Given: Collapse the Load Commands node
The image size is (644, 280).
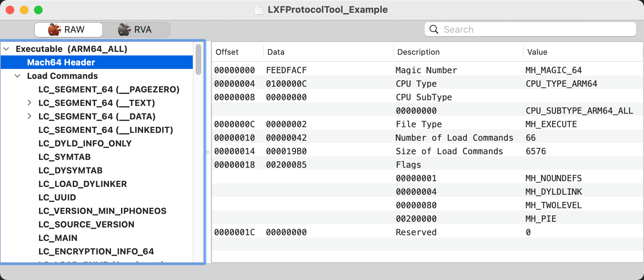Looking at the screenshot, I should click(x=17, y=76).
